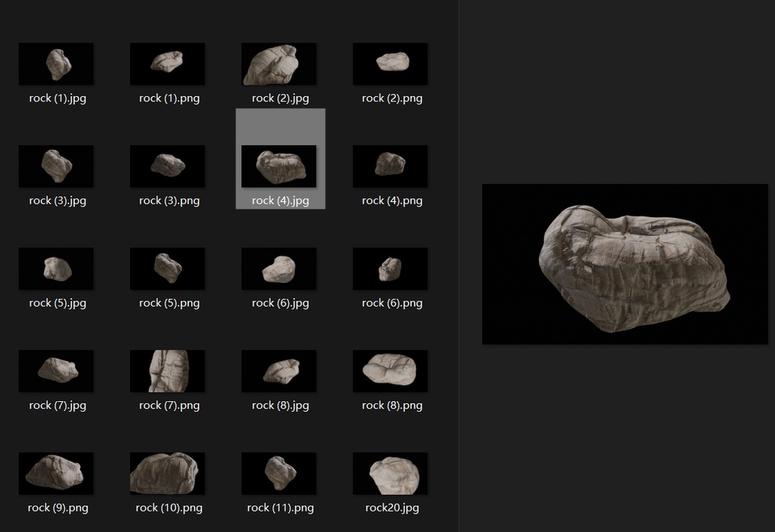Select the rock (3).jpg thumbnail

click(56, 166)
